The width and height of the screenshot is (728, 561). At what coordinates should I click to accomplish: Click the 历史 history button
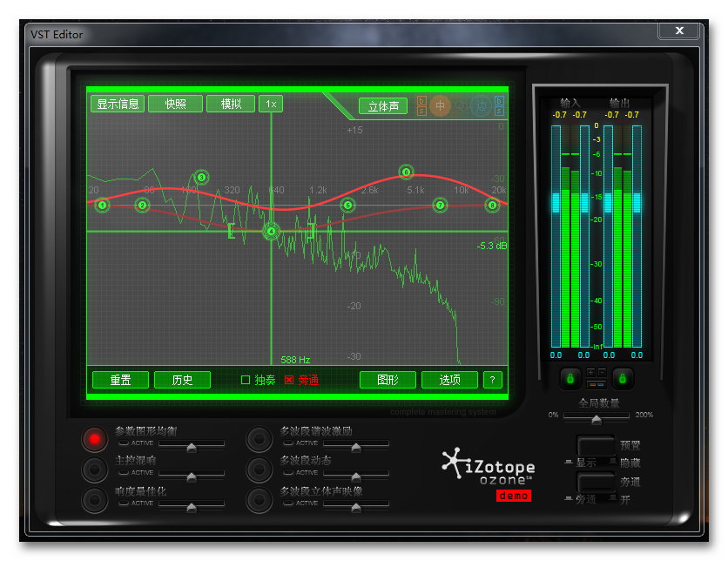click(x=182, y=380)
